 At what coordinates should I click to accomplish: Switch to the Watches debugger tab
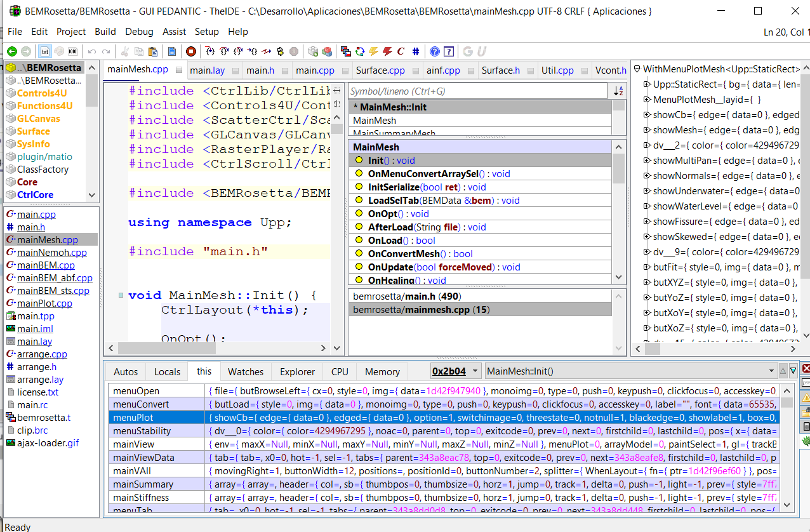pos(245,371)
